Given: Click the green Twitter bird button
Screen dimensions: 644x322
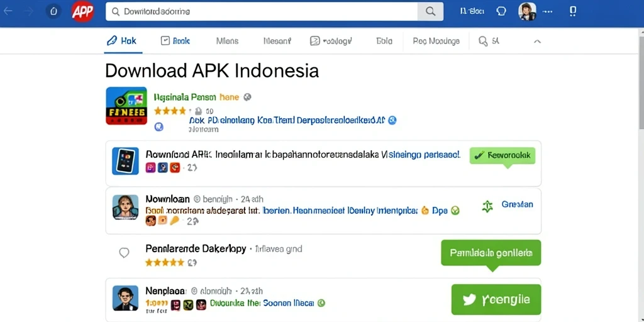Looking at the screenshot, I should pyautogui.click(x=496, y=299).
